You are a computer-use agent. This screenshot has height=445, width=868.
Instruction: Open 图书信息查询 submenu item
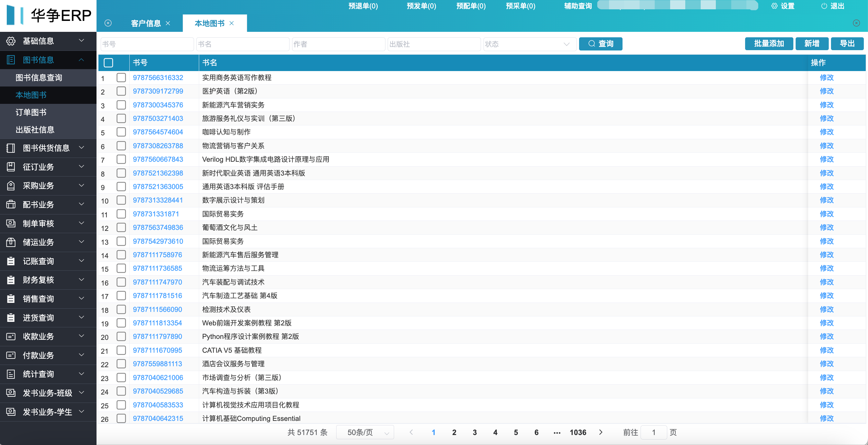(48, 78)
